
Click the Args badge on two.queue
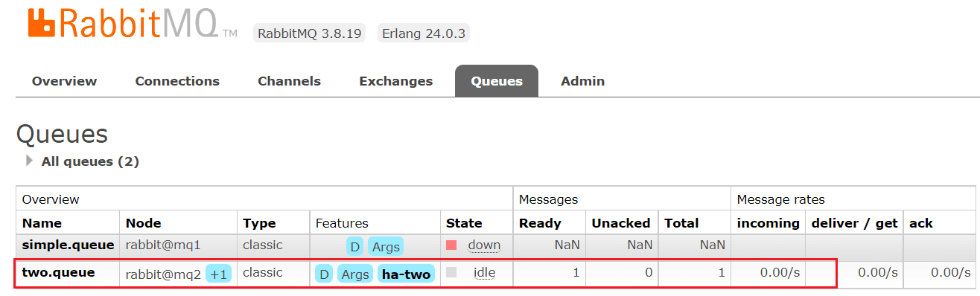[x=355, y=274]
